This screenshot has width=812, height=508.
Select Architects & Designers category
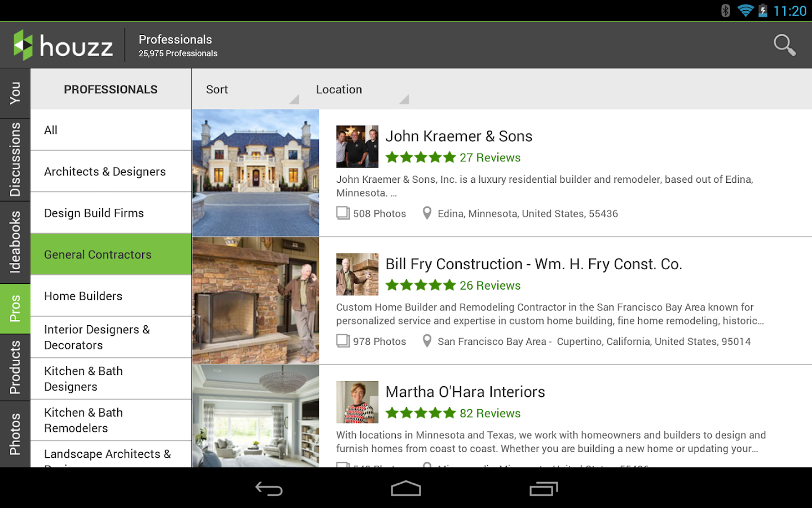pyautogui.click(x=111, y=172)
